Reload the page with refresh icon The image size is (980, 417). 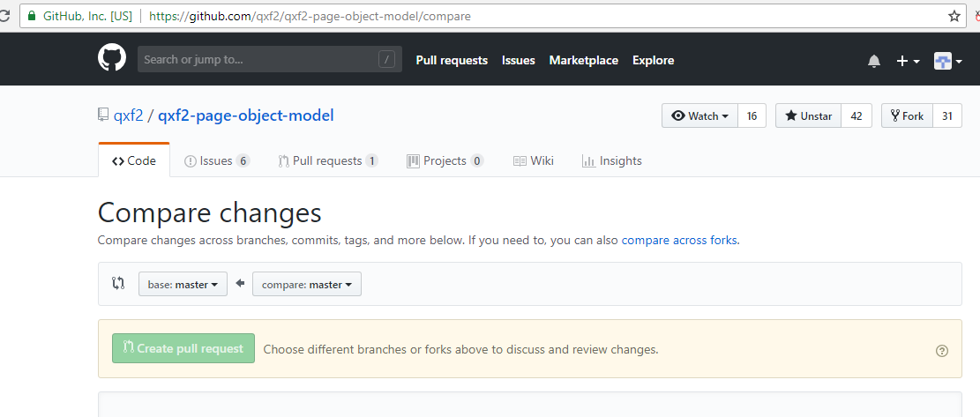click(x=4, y=16)
